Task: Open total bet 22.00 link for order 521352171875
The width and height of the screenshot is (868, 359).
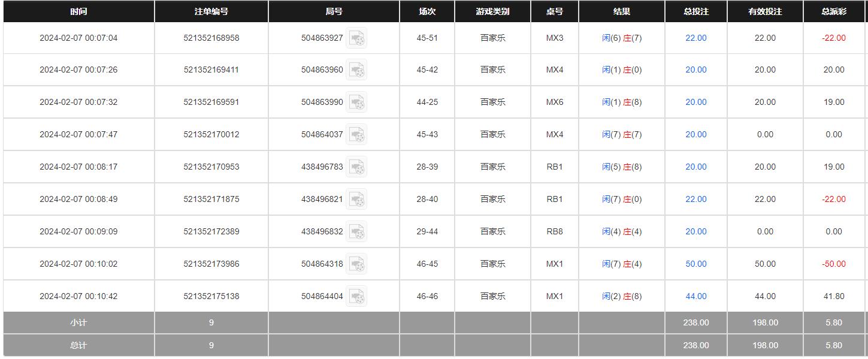Action: click(x=696, y=199)
